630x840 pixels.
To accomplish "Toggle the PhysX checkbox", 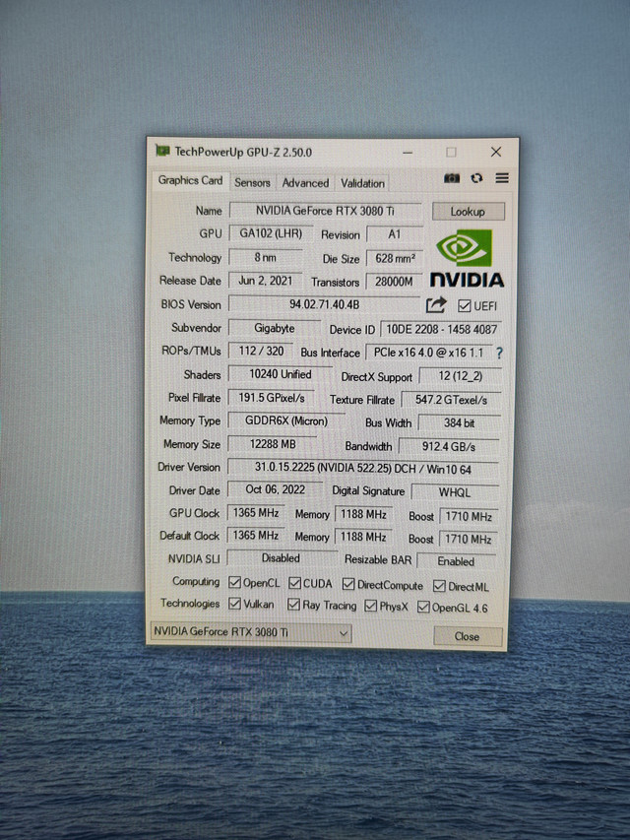I will 371,606.
